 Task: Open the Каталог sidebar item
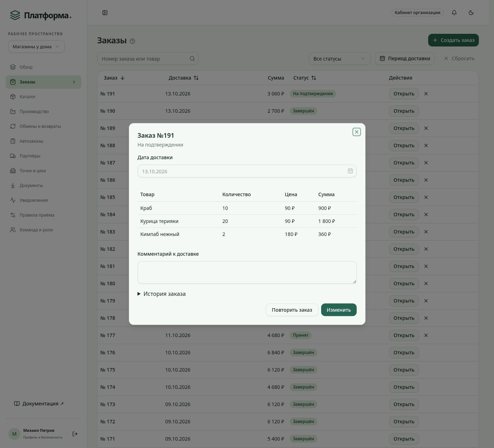[43, 97]
